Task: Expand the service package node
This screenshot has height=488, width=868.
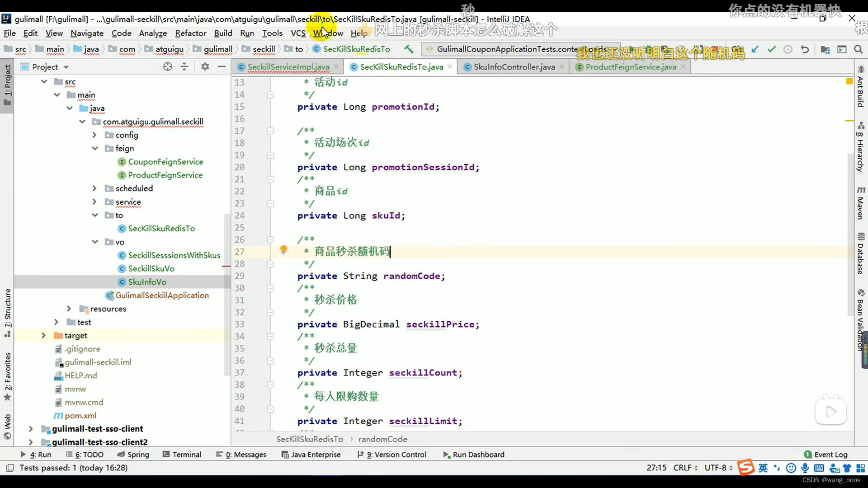Action: pos(94,202)
